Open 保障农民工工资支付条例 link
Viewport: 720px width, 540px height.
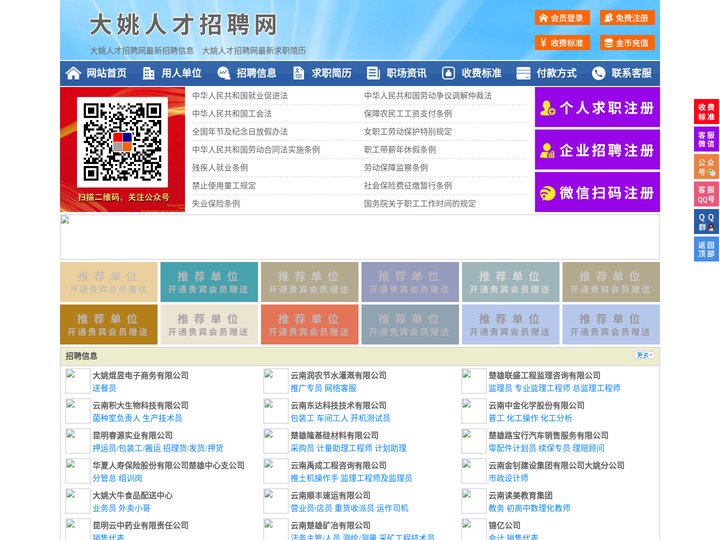pos(408,113)
